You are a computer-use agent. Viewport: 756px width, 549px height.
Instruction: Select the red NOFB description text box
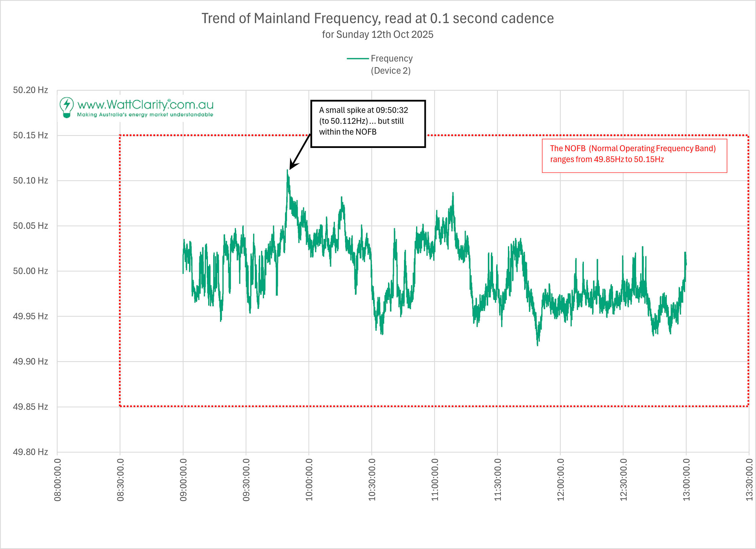click(x=634, y=156)
